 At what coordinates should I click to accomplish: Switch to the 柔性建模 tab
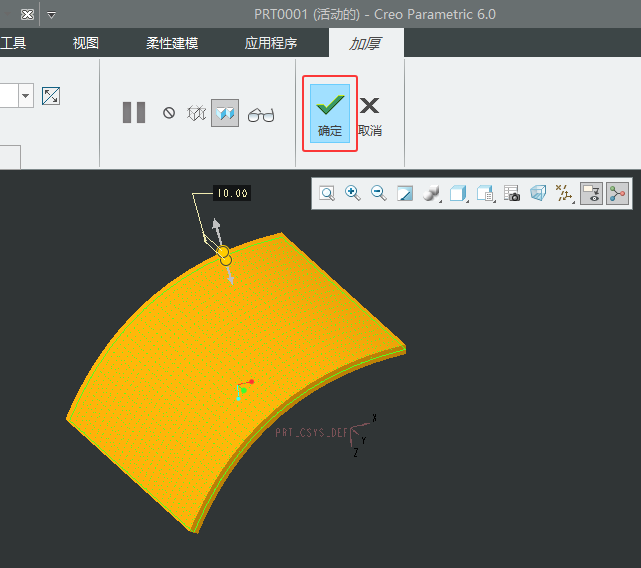click(x=172, y=43)
